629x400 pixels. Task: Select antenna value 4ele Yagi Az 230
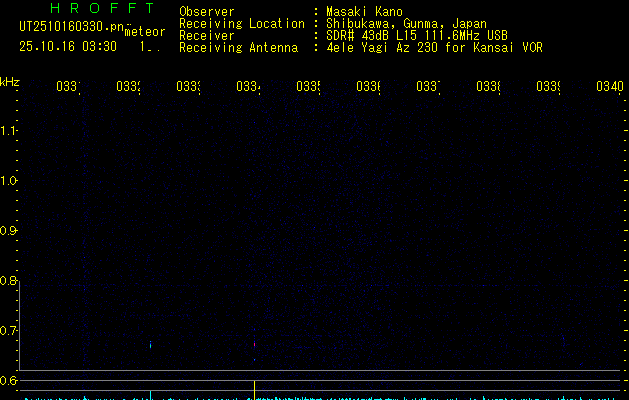click(x=382, y=48)
